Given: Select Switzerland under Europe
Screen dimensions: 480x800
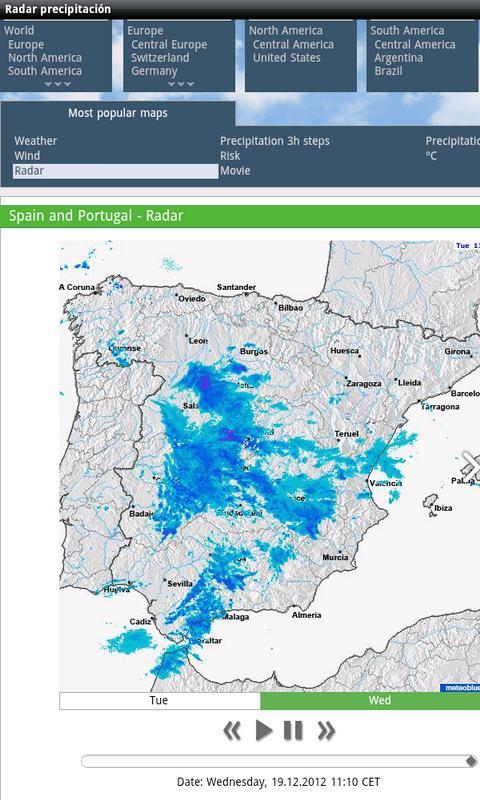Looking at the screenshot, I should click(160, 58).
